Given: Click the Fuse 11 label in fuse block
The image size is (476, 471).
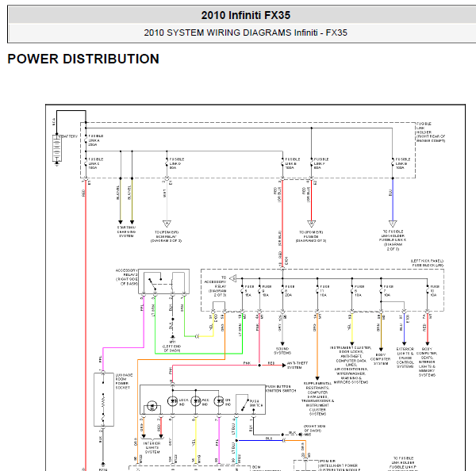Looking at the screenshot, I should pyautogui.click(x=324, y=291).
